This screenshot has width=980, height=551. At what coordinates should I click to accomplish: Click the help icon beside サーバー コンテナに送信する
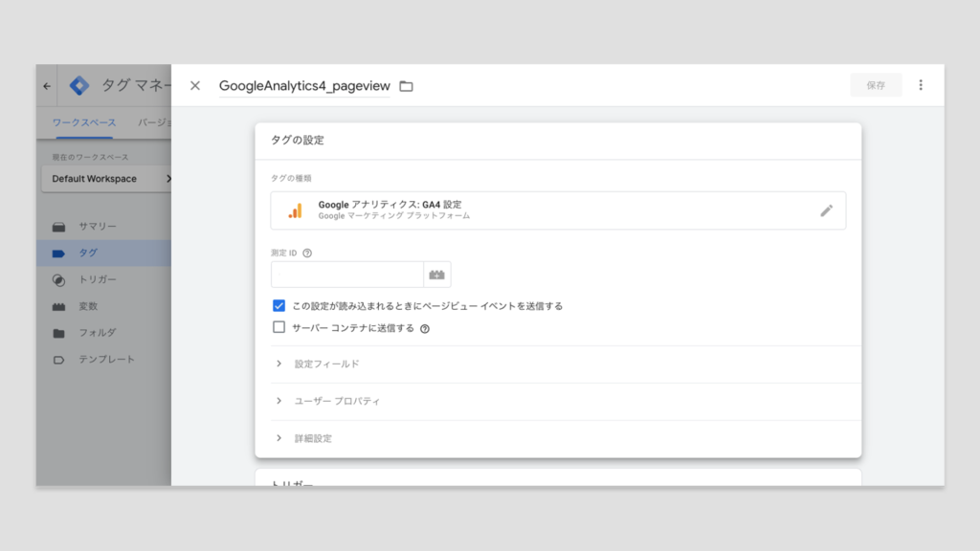point(424,328)
